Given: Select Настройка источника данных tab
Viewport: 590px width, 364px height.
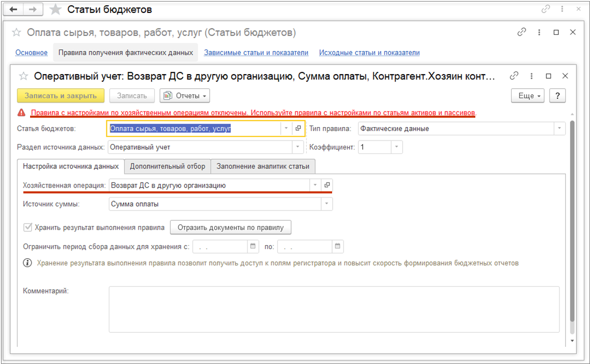Looking at the screenshot, I should coord(71,166).
